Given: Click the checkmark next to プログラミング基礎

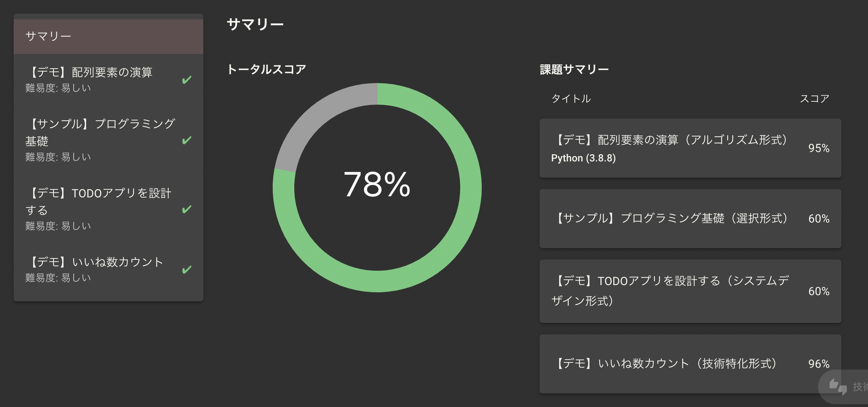Looking at the screenshot, I should pos(186,140).
